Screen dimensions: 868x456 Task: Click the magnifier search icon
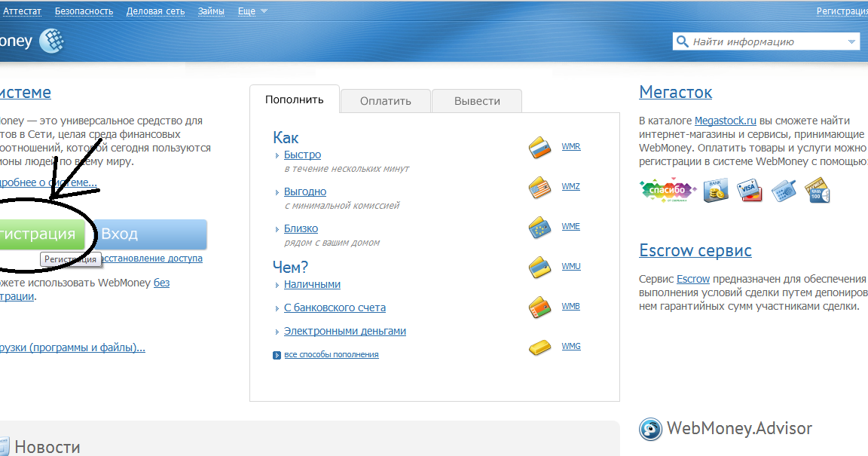[x=683, y=41]
